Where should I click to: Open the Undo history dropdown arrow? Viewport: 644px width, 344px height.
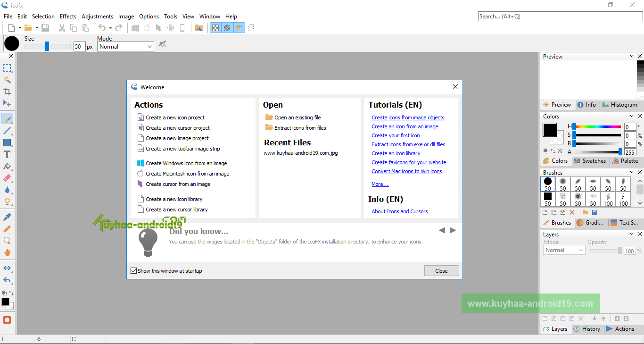(x=110, y=28)
